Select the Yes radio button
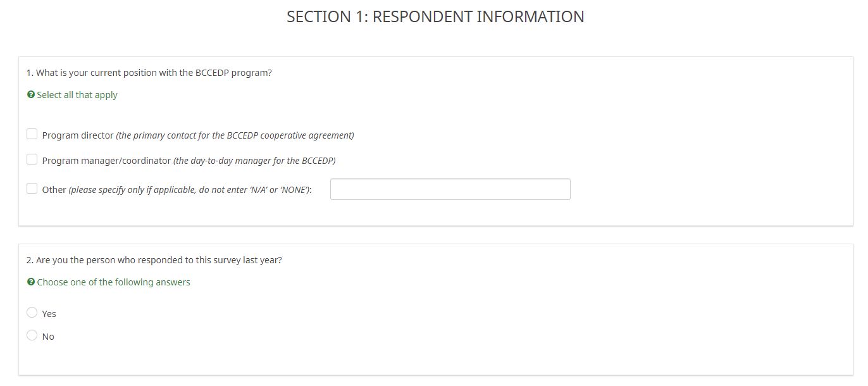Viewport: 868px width, 386px height. coord(32,313)
